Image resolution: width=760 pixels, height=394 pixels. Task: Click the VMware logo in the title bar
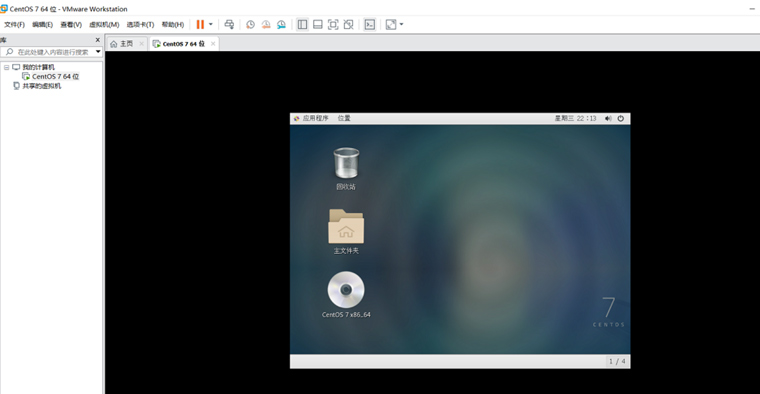point(4,9)
